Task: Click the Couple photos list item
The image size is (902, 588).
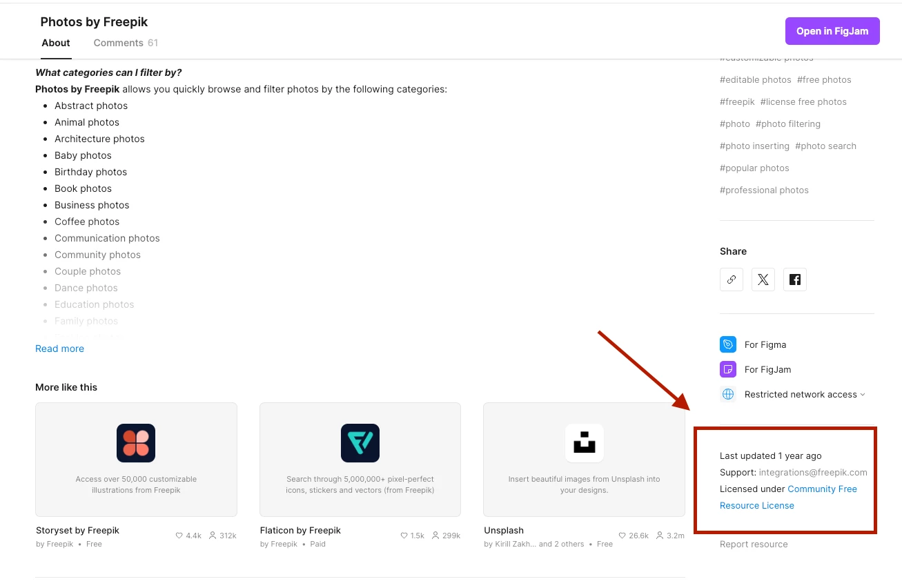Action: (88, 271)
